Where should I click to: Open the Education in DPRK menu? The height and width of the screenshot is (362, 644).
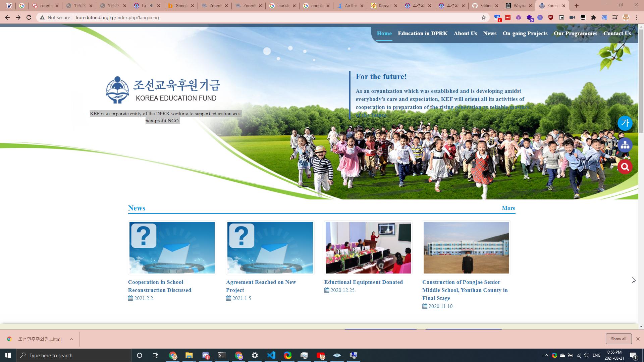(x=422, y=34)
